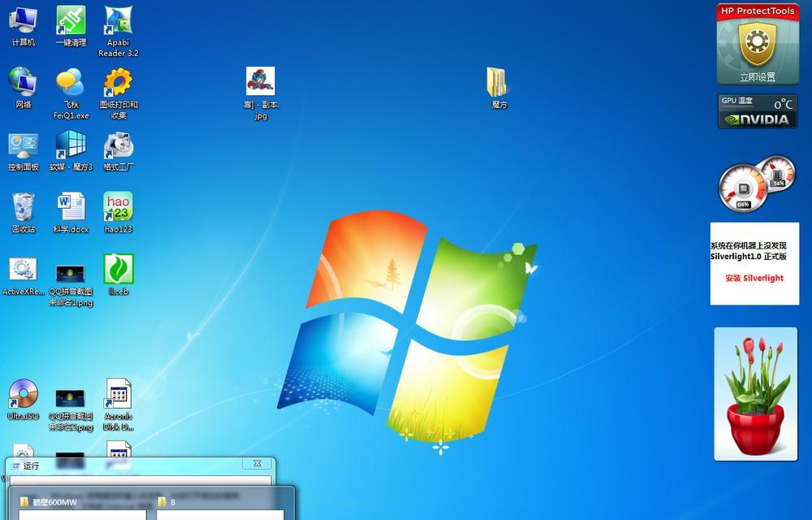Viewport: 812px width, 520px height.
Task: Click 立即设置 in HP ProtectTools gadget
Action: coord(757,77)
